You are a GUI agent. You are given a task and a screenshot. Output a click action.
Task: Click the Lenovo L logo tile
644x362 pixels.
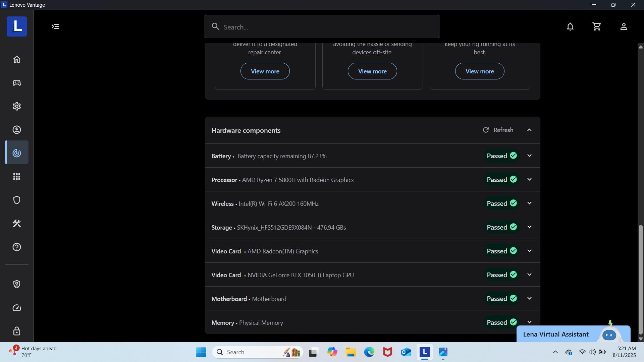pos(17,26)
